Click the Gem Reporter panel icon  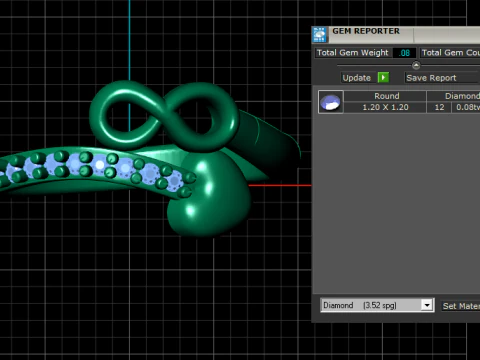pyautogui.click(x=319, y=35)
